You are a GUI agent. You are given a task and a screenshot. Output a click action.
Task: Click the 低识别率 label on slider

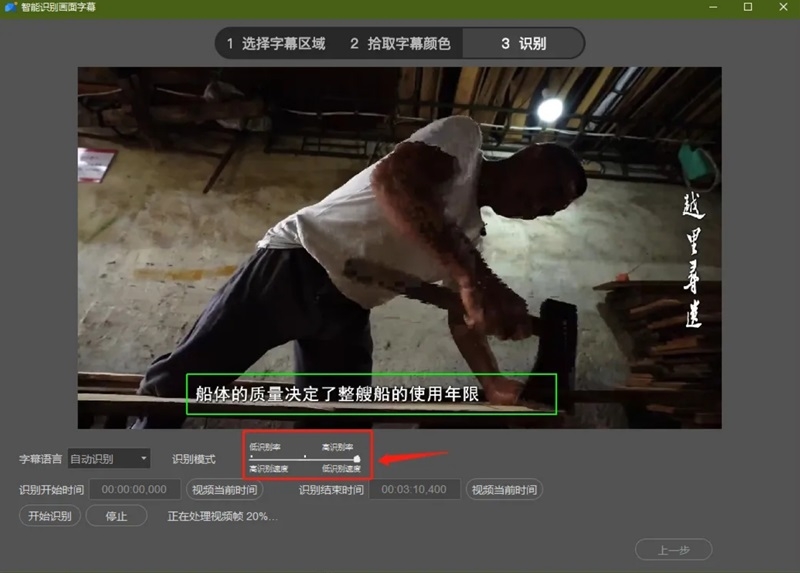265,447
